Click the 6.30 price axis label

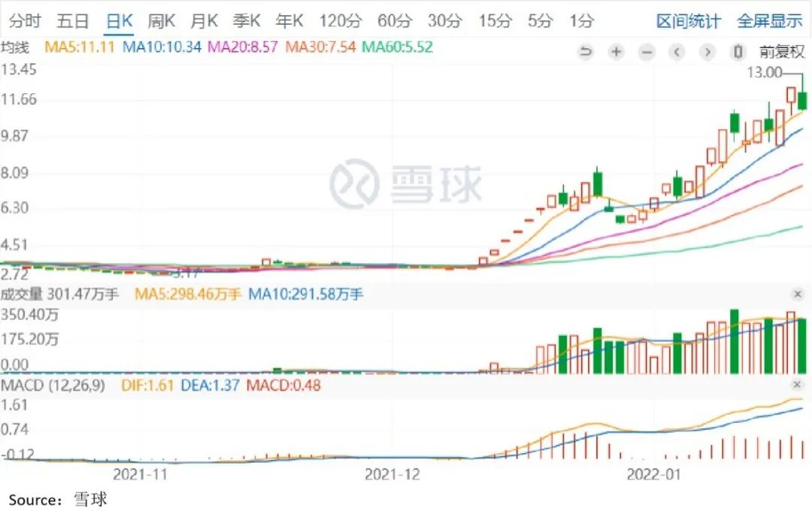point(16,207)
